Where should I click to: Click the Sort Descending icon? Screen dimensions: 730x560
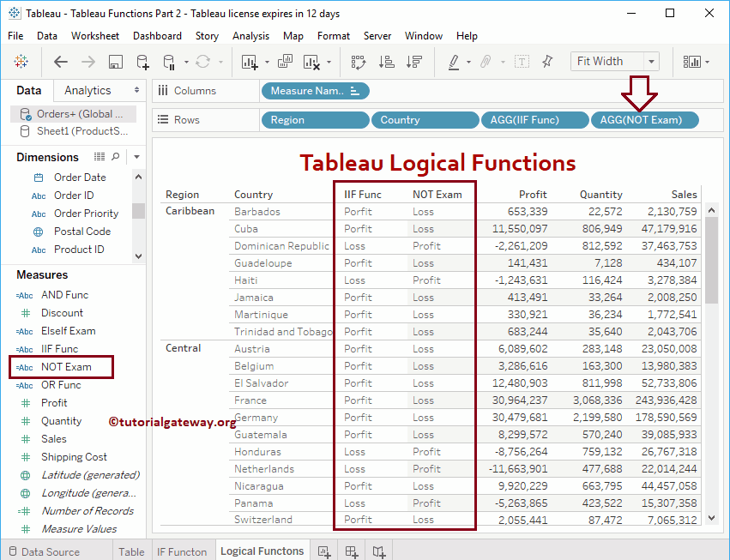pos(413,62)
